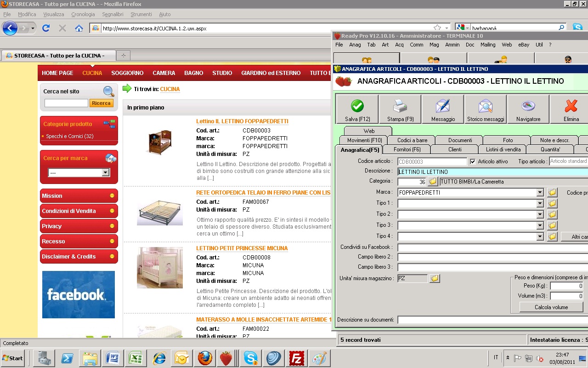Switch to the Fornitori (F6) tab
588x368 pixels.
click(x=407, y=149)
